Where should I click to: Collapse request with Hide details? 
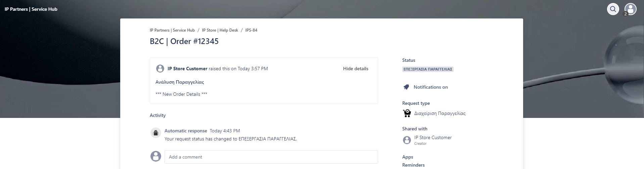tap(355, 69)
